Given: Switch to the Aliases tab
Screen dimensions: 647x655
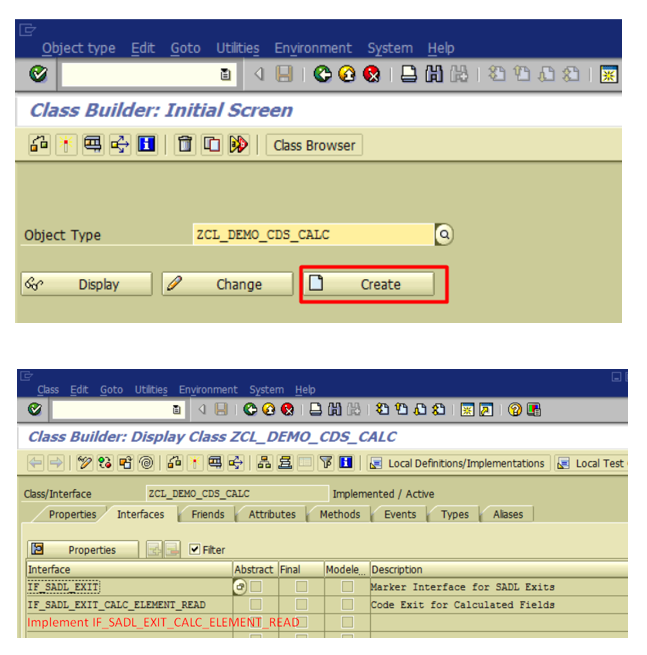Looking at the screenshot, I should pos(508,514).
